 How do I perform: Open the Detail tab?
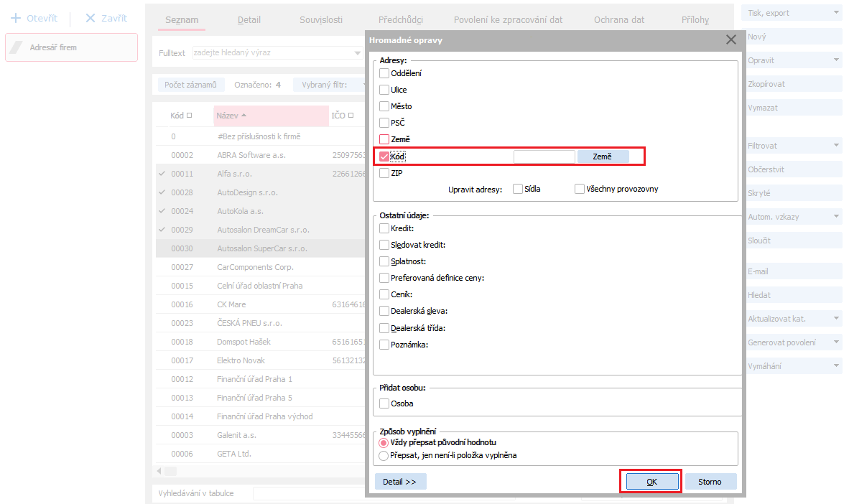tap(249, 20)
